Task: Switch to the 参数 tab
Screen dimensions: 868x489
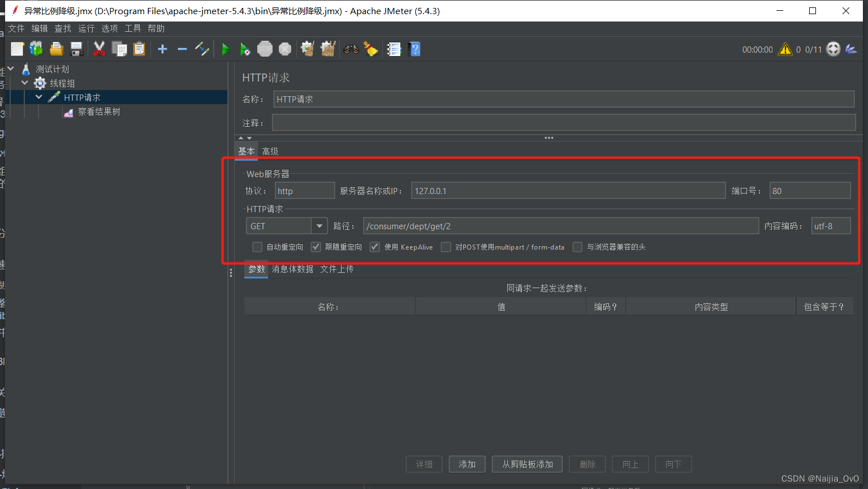Action: point(257,269)
